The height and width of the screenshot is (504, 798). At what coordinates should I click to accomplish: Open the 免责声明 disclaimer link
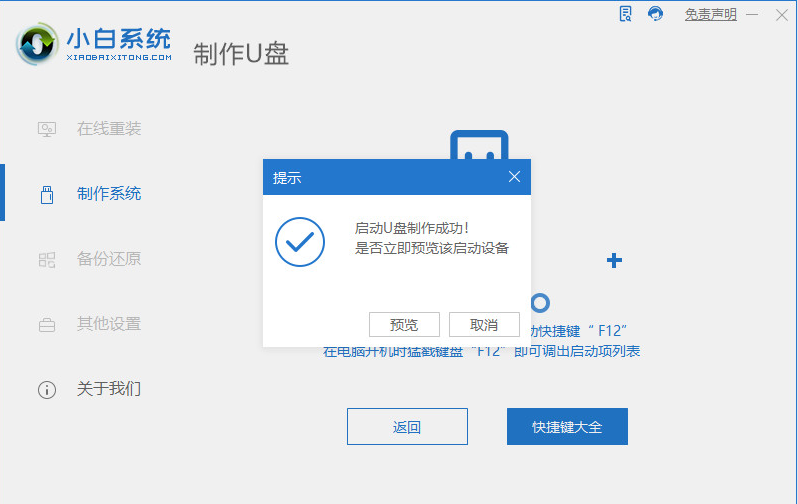pyautogui.click(x=710, y=15)
